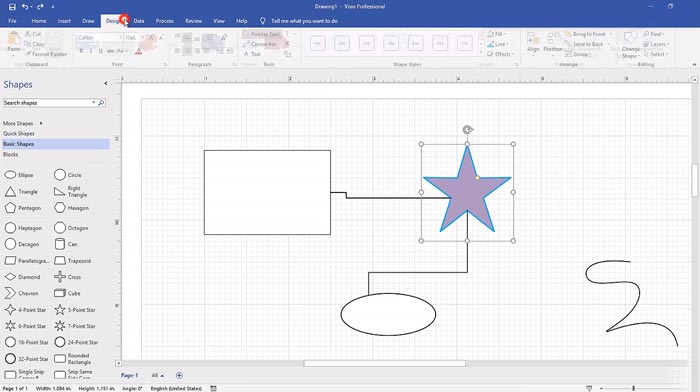Image resolution: width=700 pixels, height=392 pixels.
Task: Enable the Connector tool
Action: pos(260,44)
